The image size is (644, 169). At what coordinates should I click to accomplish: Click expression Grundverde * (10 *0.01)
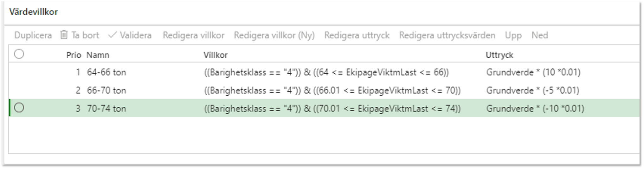point(533,72)
